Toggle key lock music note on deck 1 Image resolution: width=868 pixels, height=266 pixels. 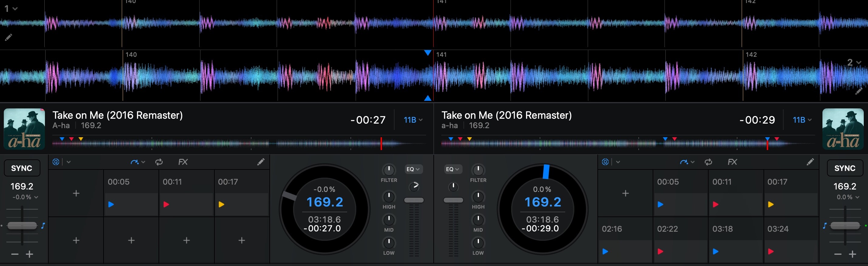click(43, 226)
